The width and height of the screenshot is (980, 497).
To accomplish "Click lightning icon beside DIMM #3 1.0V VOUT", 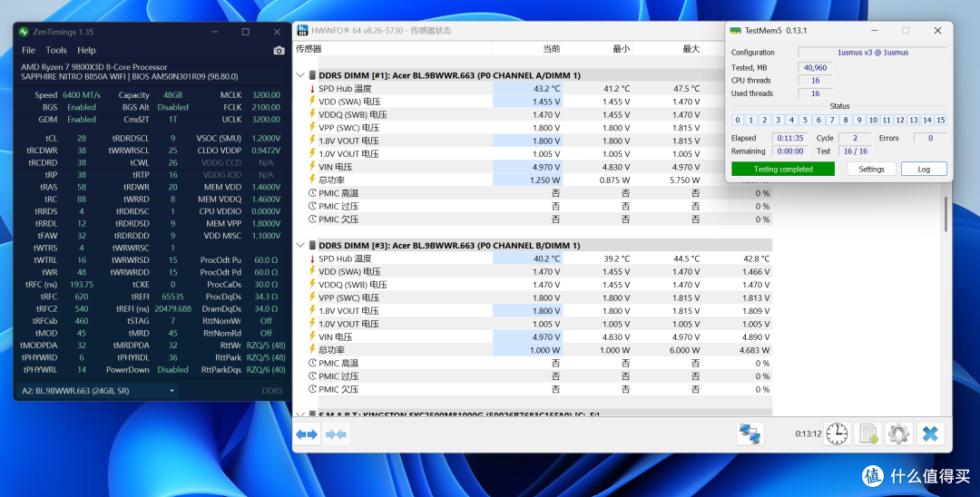I will tap(312, 324).
